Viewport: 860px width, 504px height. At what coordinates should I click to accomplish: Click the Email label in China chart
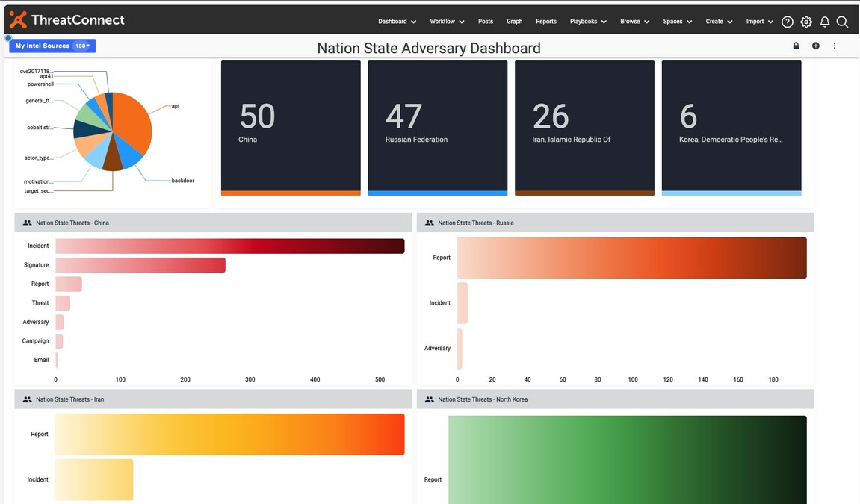click(x=41, y=360)
